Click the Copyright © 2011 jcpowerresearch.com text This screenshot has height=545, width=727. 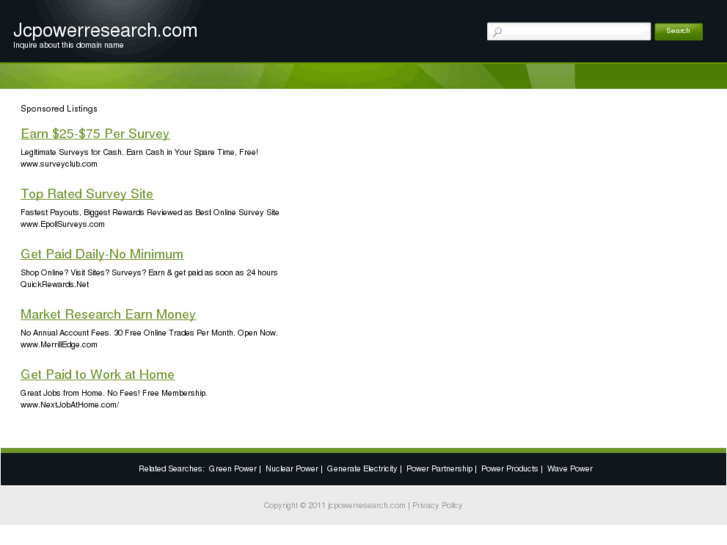334,505
